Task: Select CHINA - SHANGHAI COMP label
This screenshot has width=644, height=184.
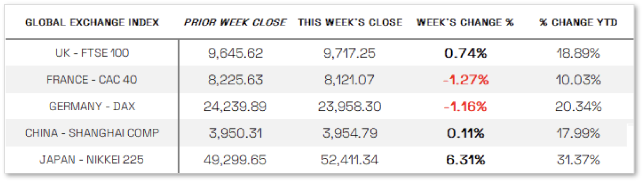Action: [x=92, y=133]
